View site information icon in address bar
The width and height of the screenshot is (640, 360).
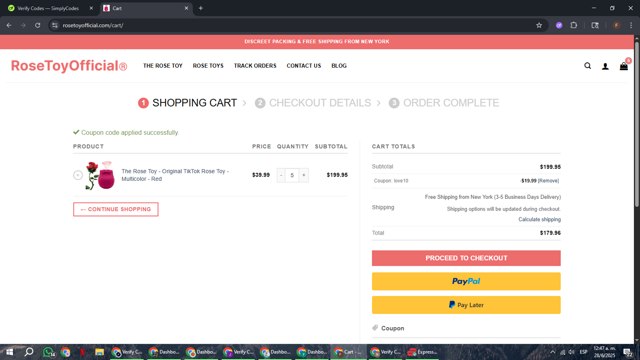pyautogui.click(x=55, y=25)
